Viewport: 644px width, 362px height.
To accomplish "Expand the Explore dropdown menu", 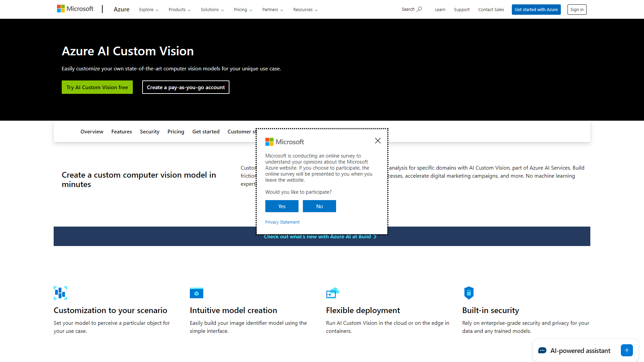I will (149, 10).
